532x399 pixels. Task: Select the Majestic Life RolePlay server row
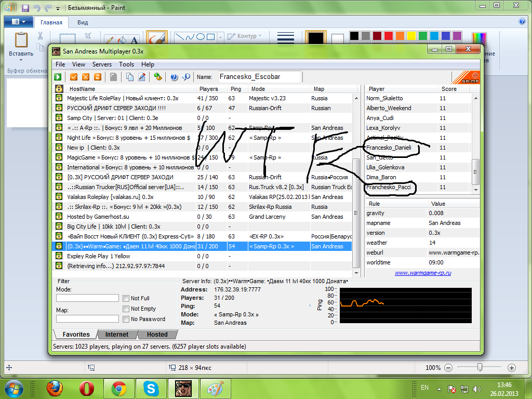(x=203, y=98)
